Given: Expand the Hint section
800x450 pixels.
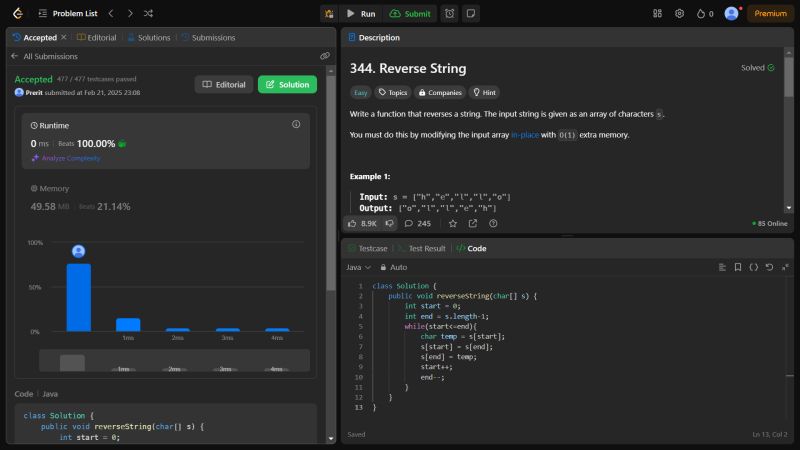Looking at the screenshot, I should [485, 92].
